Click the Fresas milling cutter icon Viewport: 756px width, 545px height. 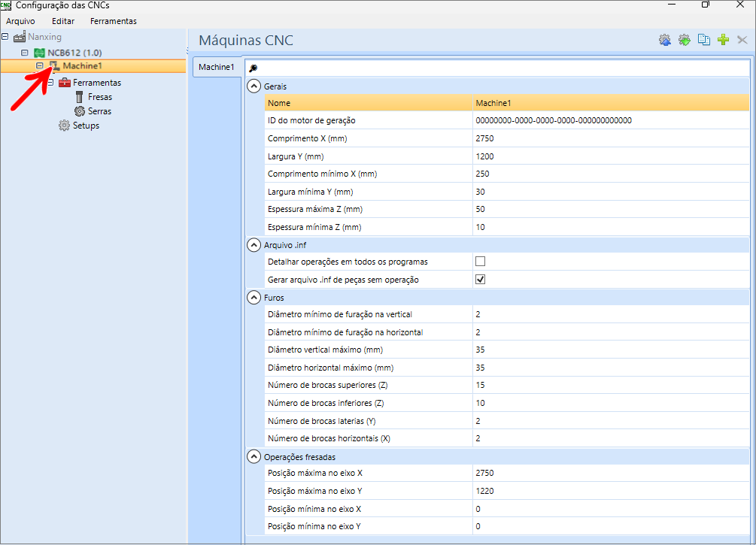[x=80, y=97]
